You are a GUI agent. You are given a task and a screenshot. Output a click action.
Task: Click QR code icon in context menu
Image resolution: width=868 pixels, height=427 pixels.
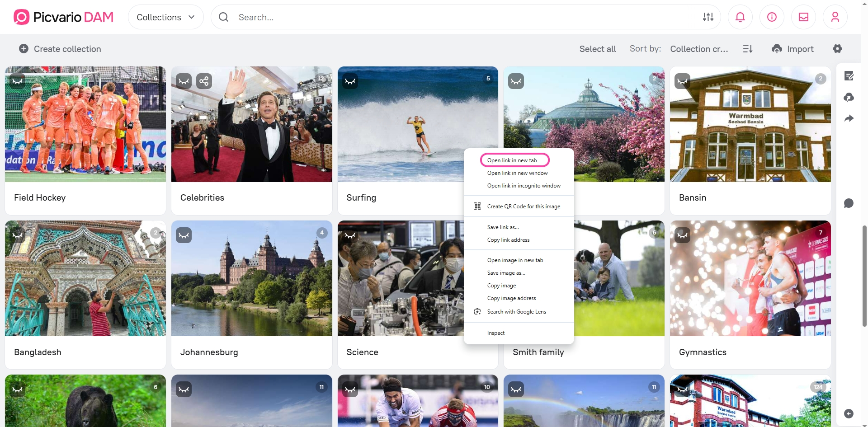[477, 206]
